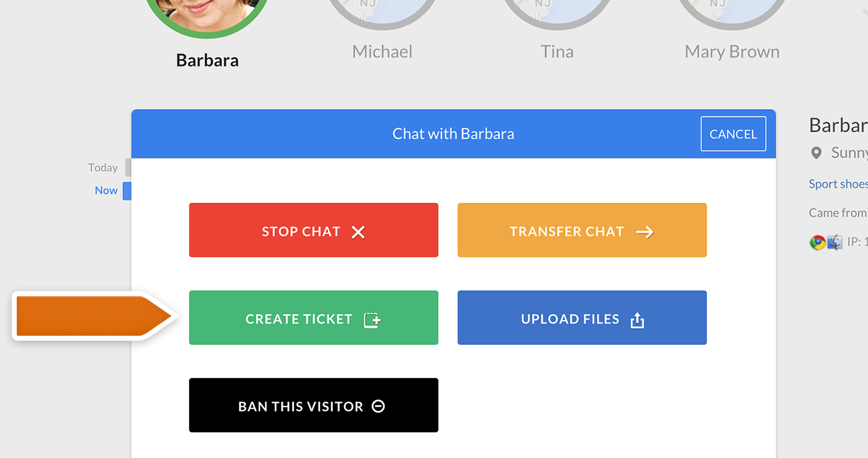Click the location pin icon beside Sunny
868x458 pixels.
[x=817, y=153]
